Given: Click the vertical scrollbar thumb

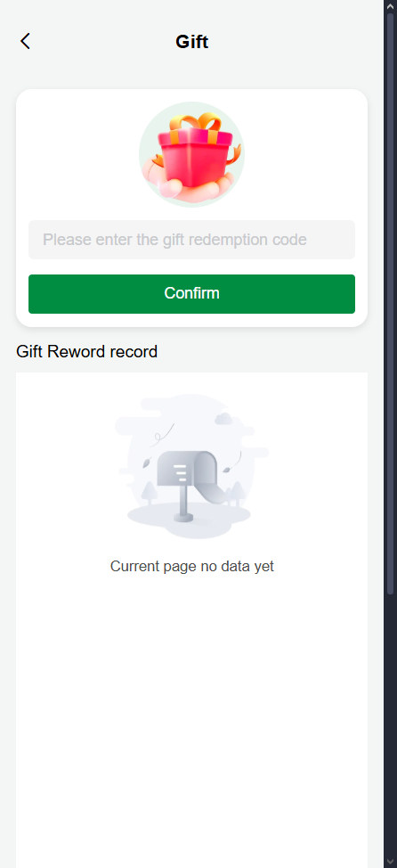Looking at the screenshot, I should tap(391, 303).
